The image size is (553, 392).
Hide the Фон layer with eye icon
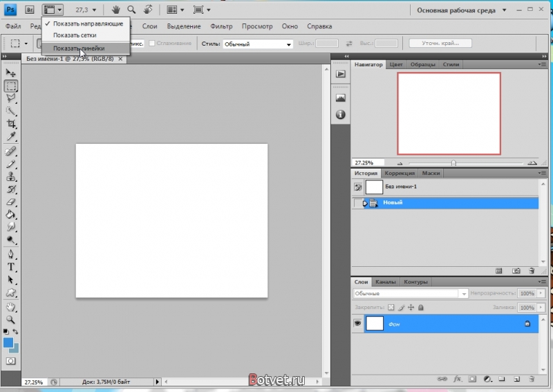click(358, 323)
